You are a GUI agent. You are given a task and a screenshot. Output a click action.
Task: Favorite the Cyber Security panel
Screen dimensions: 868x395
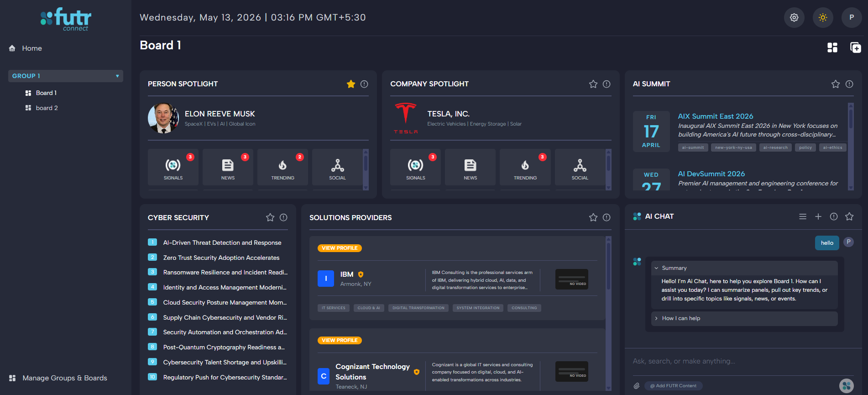tap(270, 217)
